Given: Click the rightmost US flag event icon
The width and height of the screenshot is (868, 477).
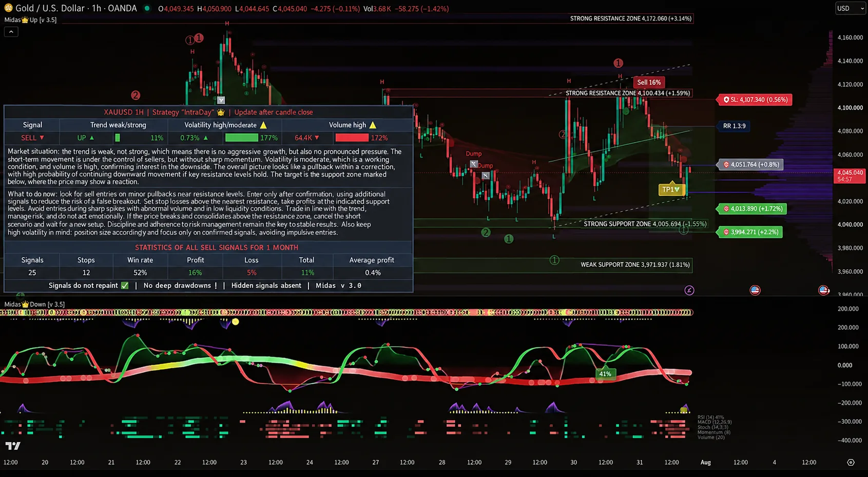Looking at the screenshot, I should 824,290.
